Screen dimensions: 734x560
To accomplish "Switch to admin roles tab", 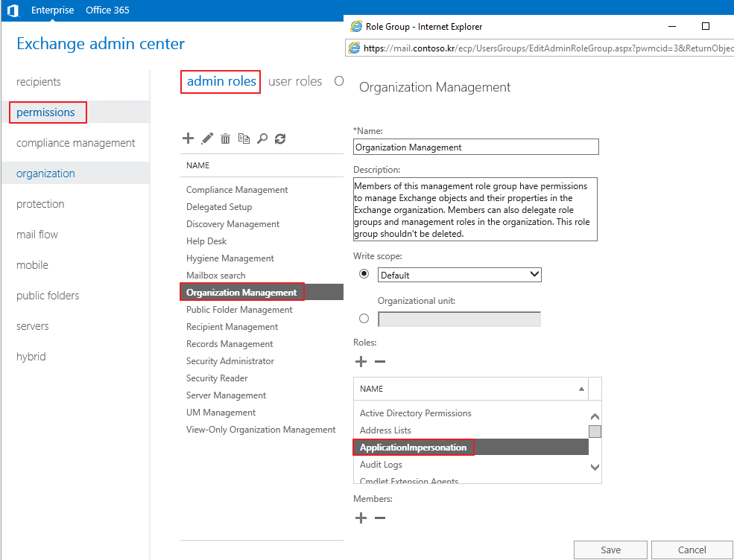I will click(x=221, y=81).
